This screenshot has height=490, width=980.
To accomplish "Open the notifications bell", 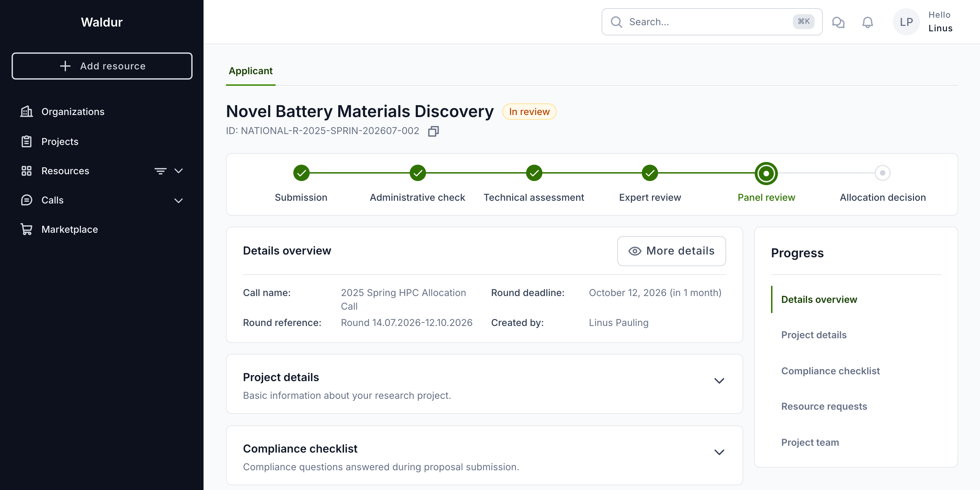I will (867, 22).
